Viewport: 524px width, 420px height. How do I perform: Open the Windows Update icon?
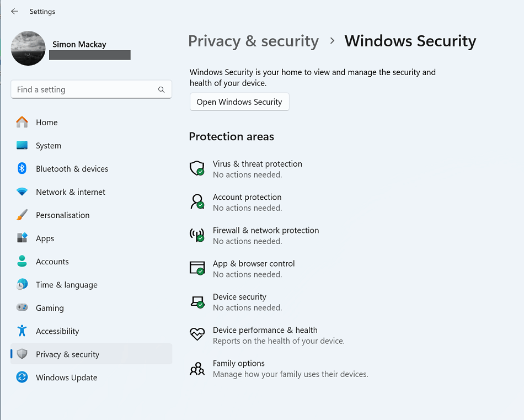[22, 378]
